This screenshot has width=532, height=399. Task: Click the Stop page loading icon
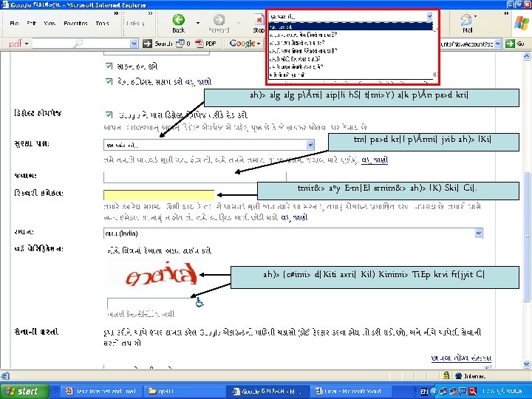259,20
